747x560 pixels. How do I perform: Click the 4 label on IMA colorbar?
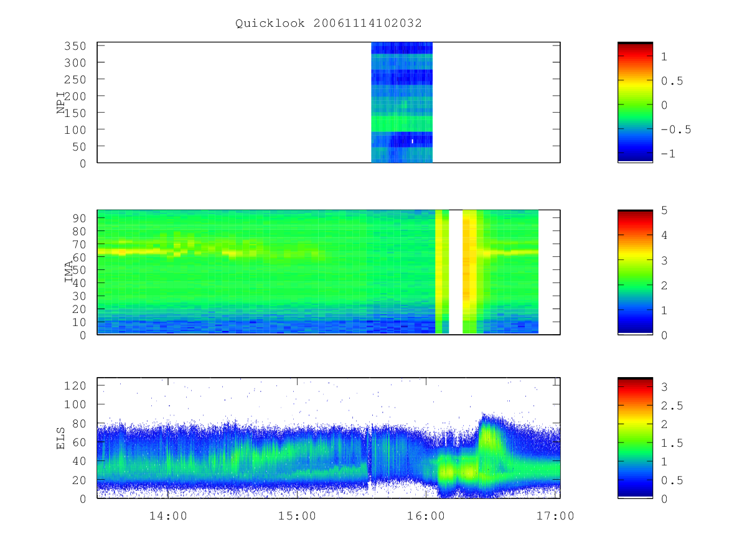[x=664, y=235]
